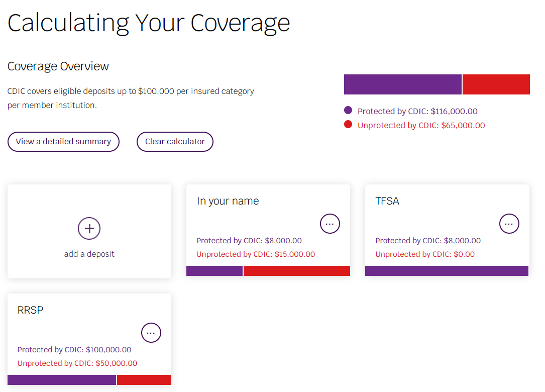Click red section of overview coverage bar
545x392 pixels.
pyautogui.click(x=496, y=84)
